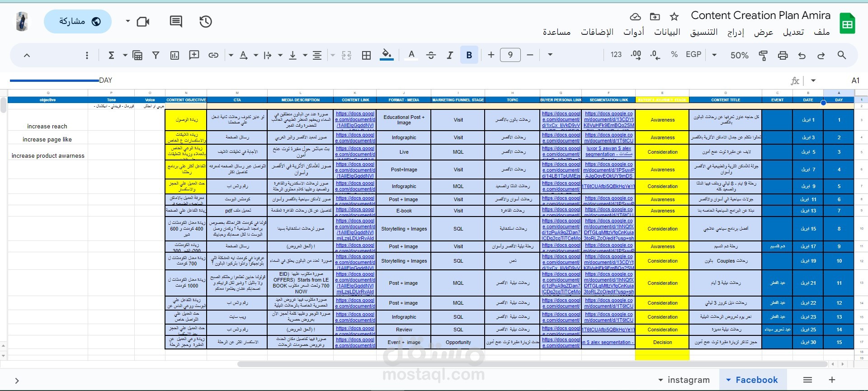Toggle strikethrough formatting
This screenshot has width=868, height=391.
(431, 55)
